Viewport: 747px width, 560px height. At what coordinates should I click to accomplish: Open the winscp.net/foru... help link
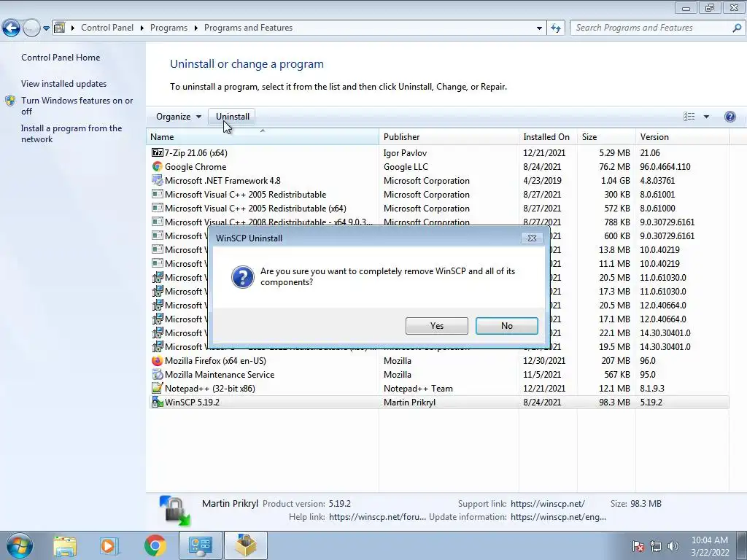pyautogui.click(x=377, y=517)
